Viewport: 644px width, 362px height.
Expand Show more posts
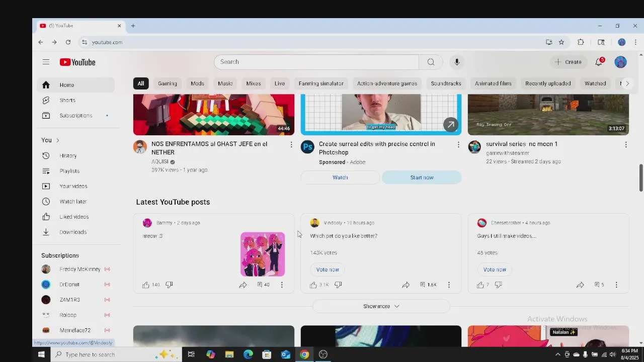(381, 306)
